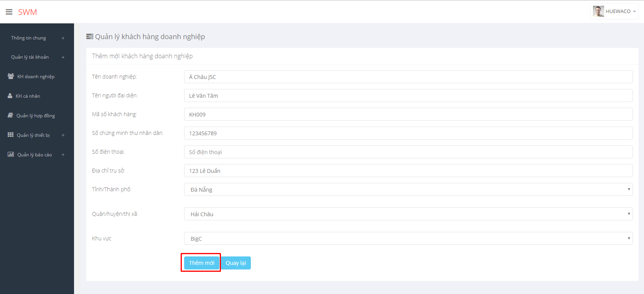
Task: Focus the empty Số điện thoại field
Action: pos(408,152)
